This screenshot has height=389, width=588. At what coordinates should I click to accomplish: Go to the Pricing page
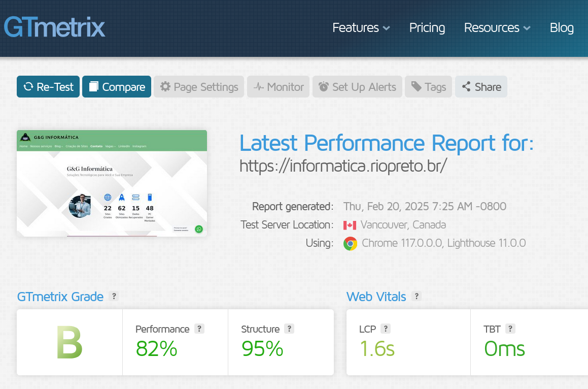pyautogui.click(x=427, y=28)
